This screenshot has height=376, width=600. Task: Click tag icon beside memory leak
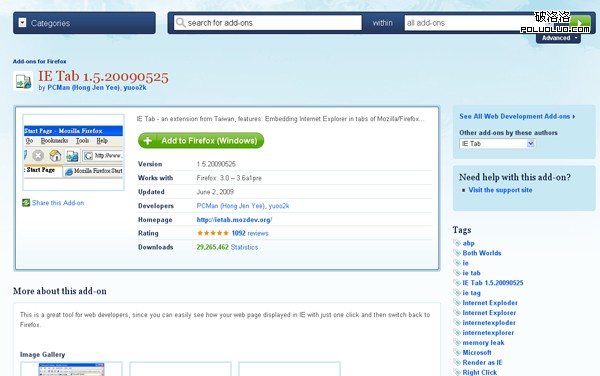(457, 342)
